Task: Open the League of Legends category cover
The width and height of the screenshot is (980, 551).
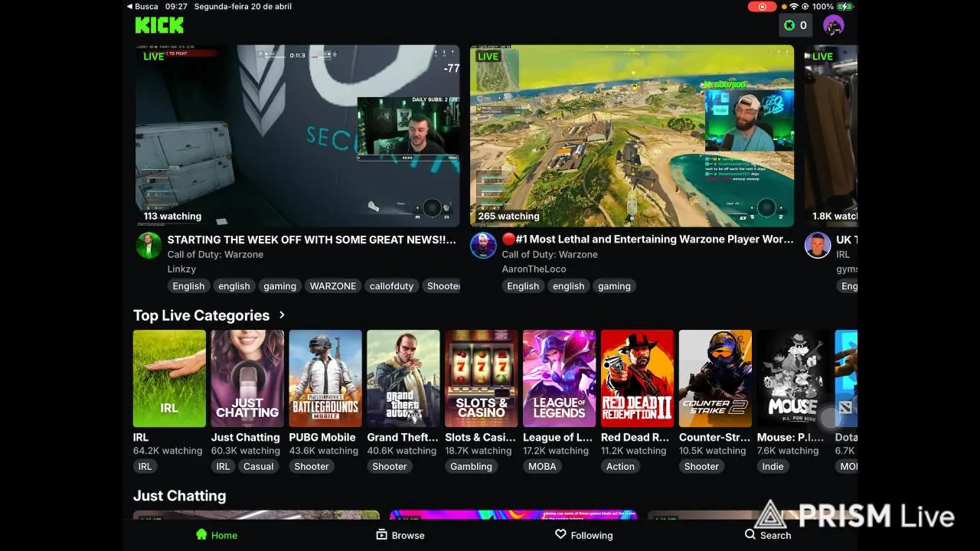Action: click(559, 378)
